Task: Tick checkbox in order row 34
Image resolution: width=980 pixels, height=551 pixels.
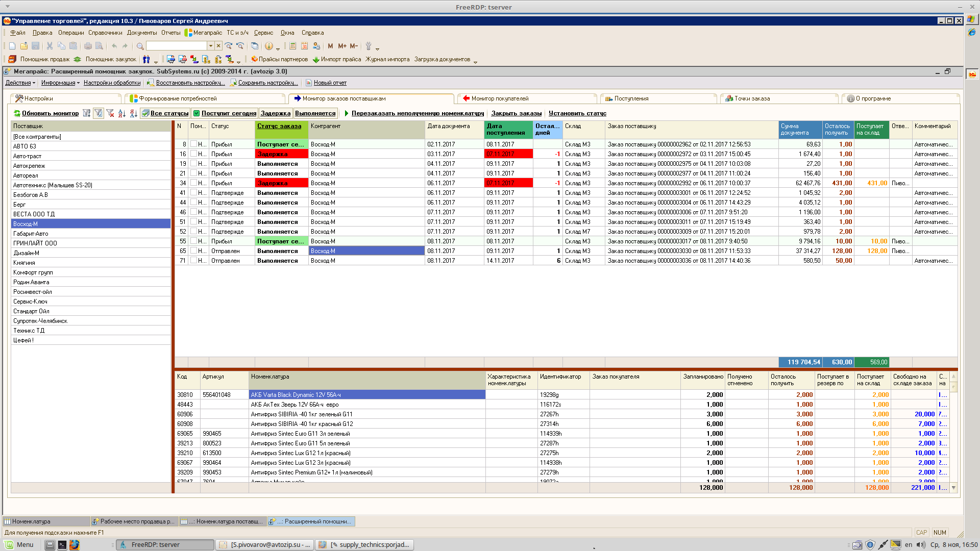Action: point(193,183)
